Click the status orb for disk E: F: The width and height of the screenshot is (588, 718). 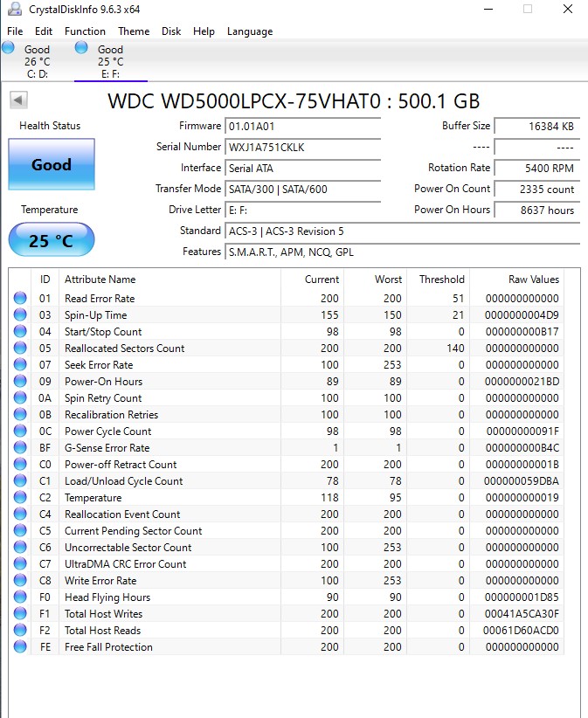[x=81, y=47]
